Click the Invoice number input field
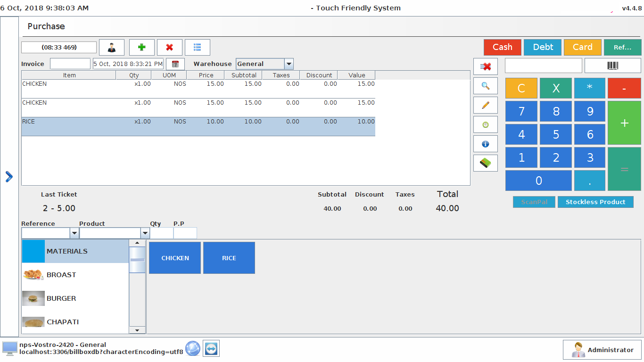Image resolution: width=644 pixels, height=362 pixels. pyautogui.click(x=70, y=64)
